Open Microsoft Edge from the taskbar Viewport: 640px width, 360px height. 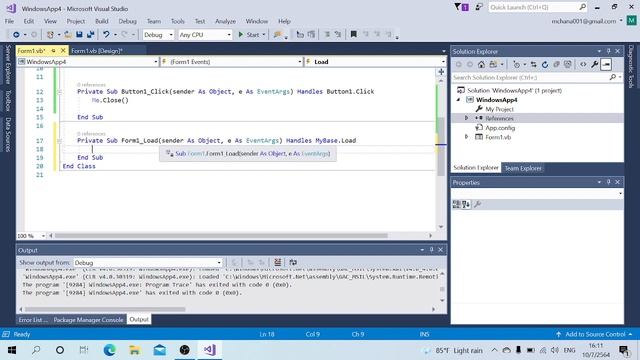coord(109,350)
